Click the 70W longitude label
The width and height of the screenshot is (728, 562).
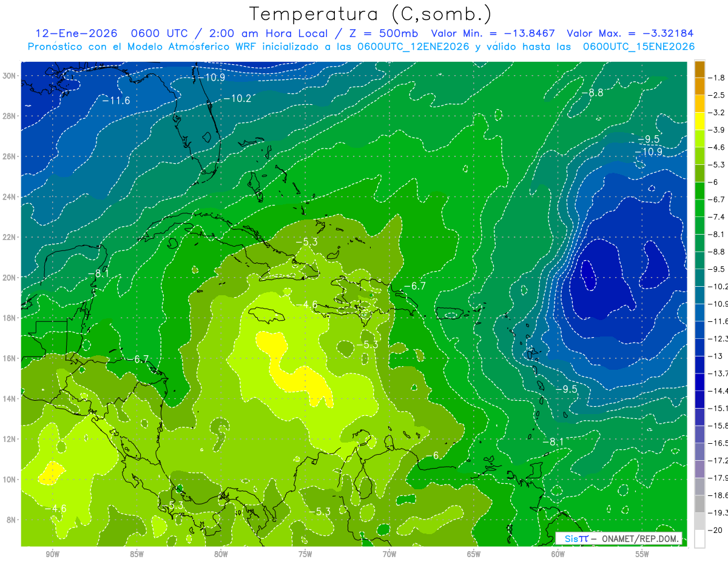coord(389,554)
